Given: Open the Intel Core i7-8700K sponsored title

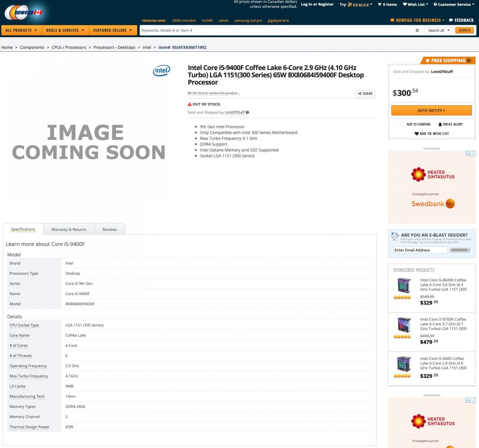Looking at the screenshot, I should pos(443,324).
